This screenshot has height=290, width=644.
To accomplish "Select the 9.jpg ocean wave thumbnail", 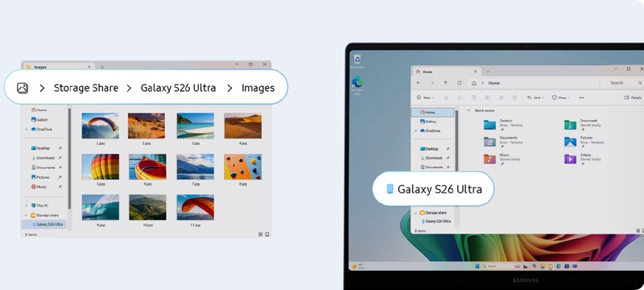I will pos(100,208).
